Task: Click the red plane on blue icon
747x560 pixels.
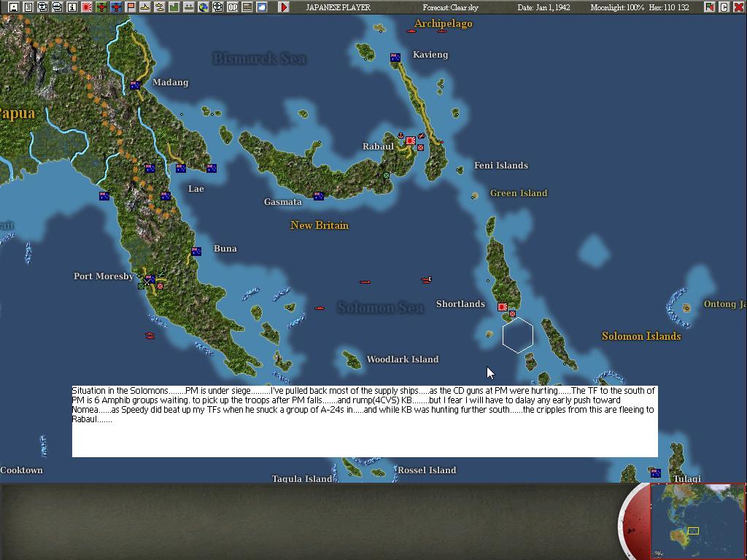Action: pos(116,7)
